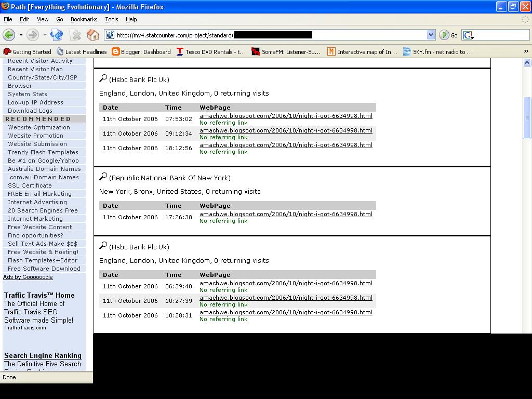Viewport: 532px width, 399px height.
Task: Click the Latest Headlines feed icon
Action: (x=60, y=51)
